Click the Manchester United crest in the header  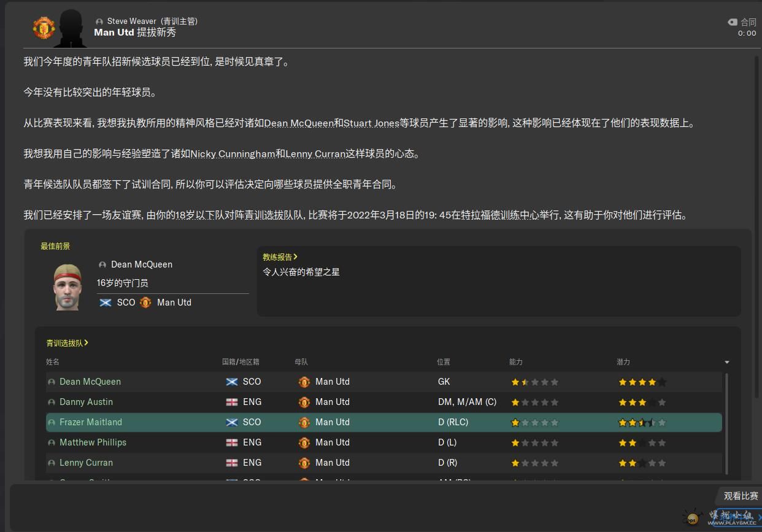[44, 28]
